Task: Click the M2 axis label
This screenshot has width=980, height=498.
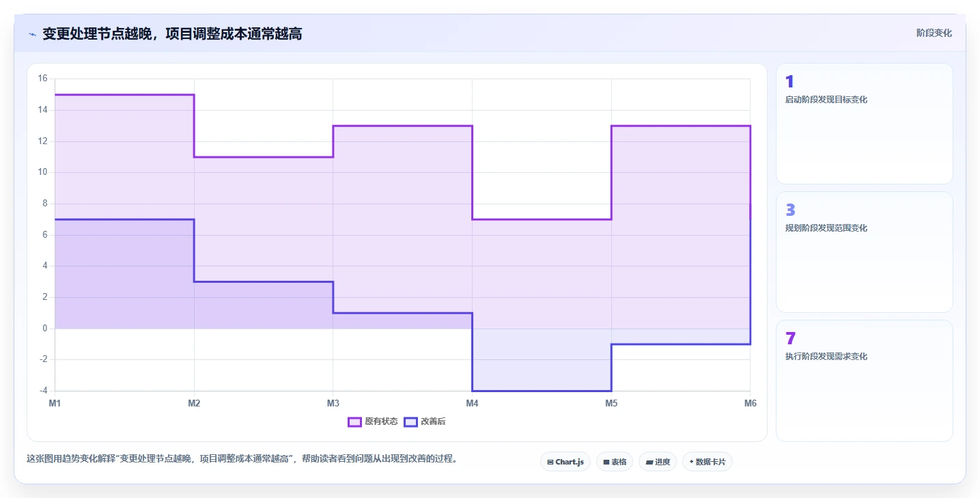Action: 194,403
